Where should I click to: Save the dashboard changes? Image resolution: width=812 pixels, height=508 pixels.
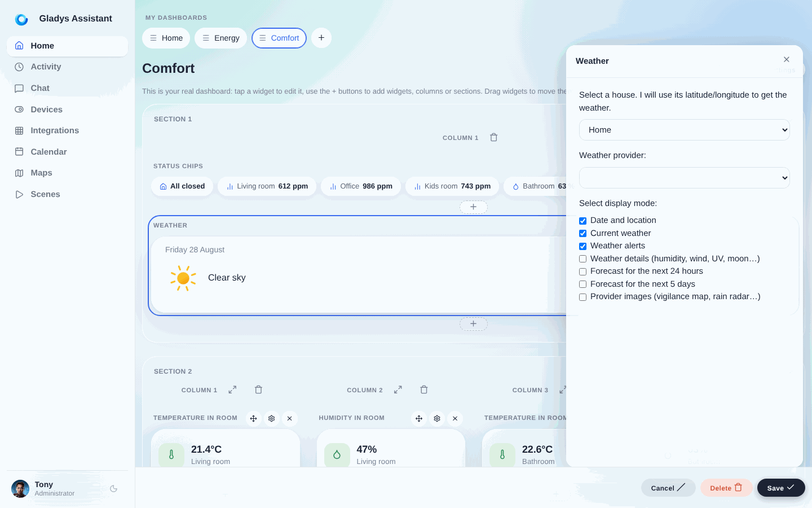(781, 488)
